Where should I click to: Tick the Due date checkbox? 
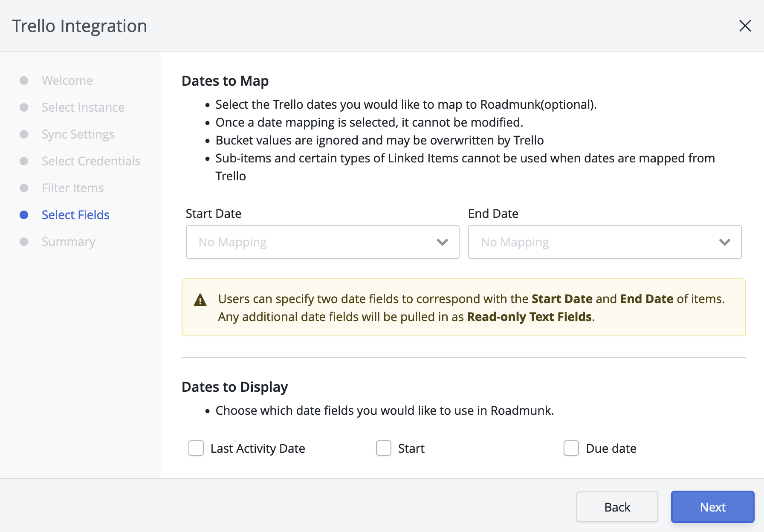571,448
